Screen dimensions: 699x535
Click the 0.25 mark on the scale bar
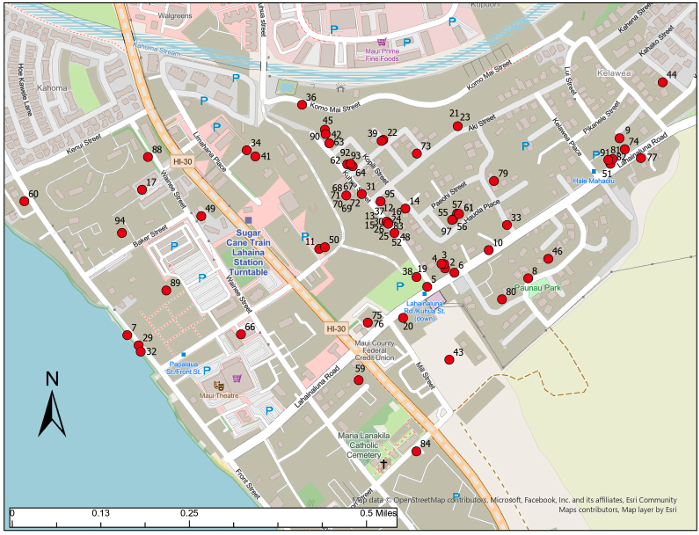189,513
